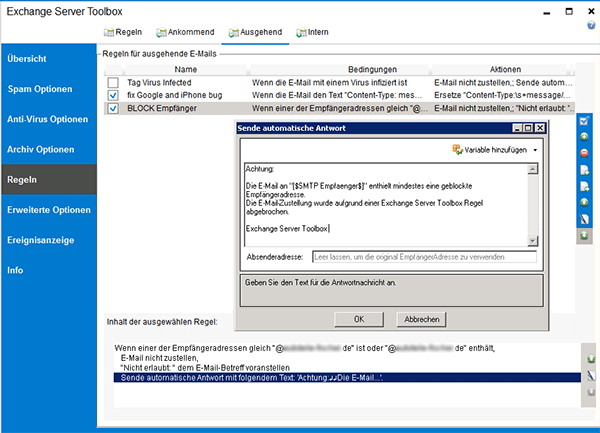The width and height of the screenshot is (600, 433).
Task: Switch to the Regeln tab at top
Action: point(123,32)
